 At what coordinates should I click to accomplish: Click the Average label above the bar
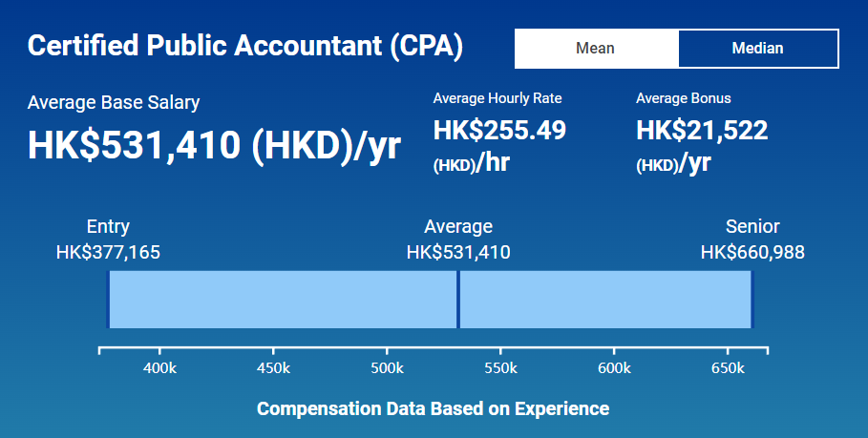click(x=458, y=227)
